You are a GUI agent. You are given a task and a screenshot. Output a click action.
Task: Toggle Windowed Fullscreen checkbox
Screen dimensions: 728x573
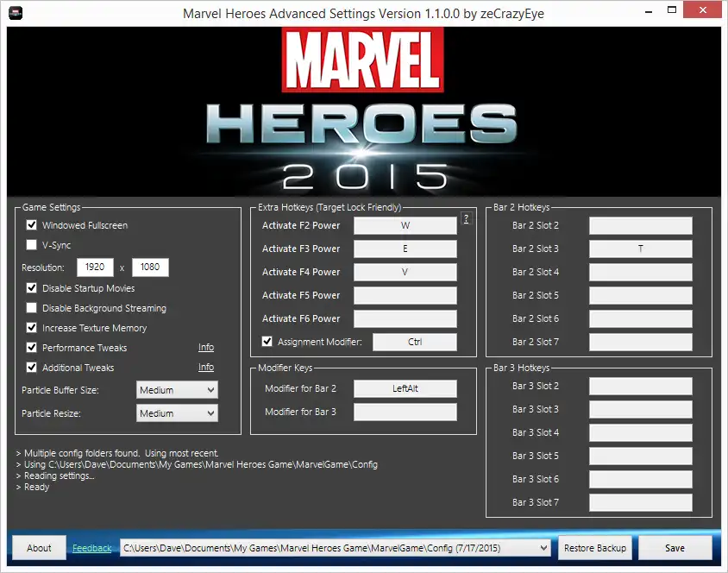pyautogui.click(x=32, y=225)
